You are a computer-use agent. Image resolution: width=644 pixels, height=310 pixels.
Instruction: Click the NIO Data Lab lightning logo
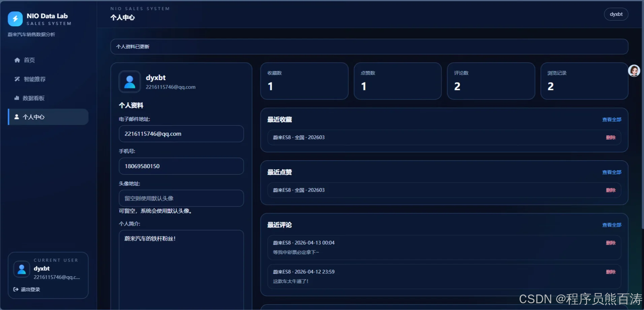click(x=15, y=19)
